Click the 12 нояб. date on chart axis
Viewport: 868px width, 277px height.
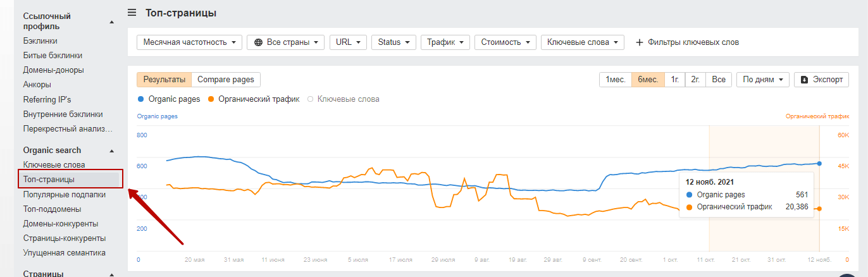tap(821, 260)
